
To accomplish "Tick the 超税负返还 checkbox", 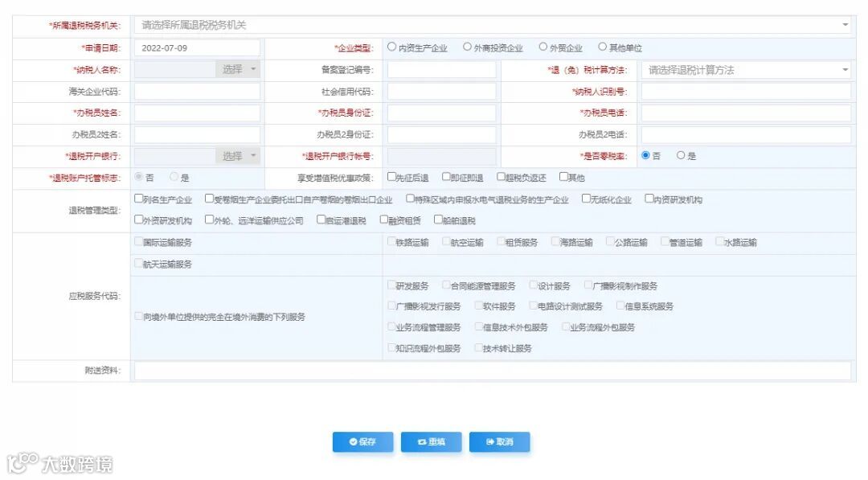I will pos(501,177).
